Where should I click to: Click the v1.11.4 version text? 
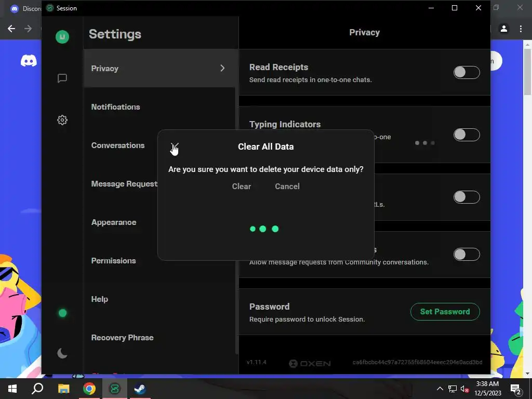tap(257, 362)
